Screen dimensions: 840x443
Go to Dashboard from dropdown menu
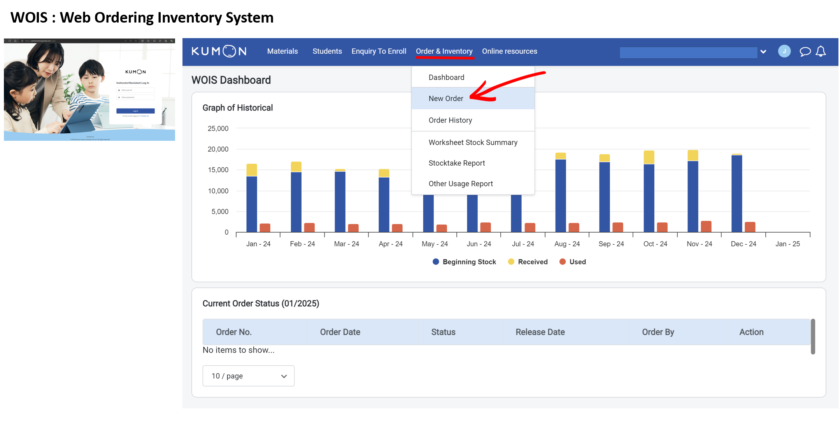pos(446,77)
